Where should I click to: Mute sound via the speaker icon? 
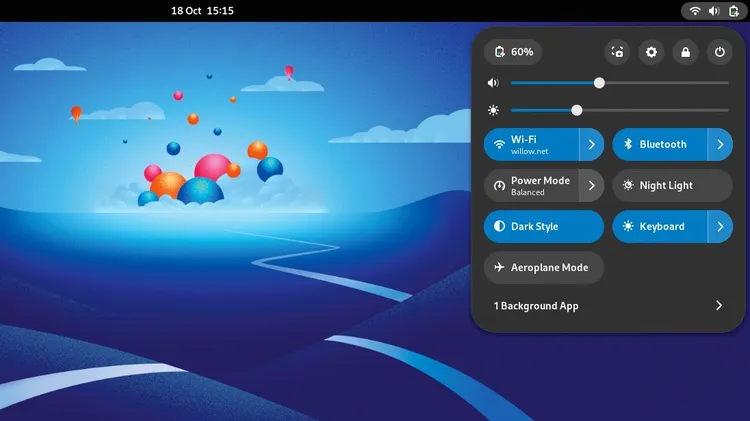[x=493, y=83]
